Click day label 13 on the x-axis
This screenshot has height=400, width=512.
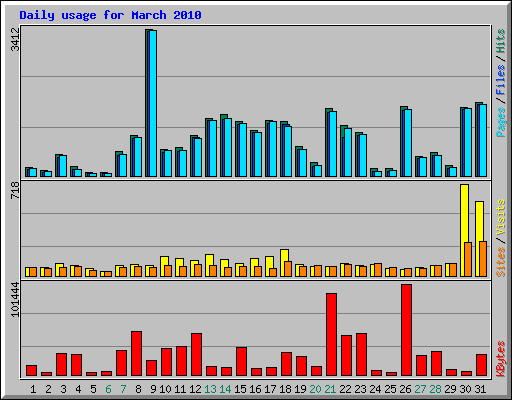210,389
